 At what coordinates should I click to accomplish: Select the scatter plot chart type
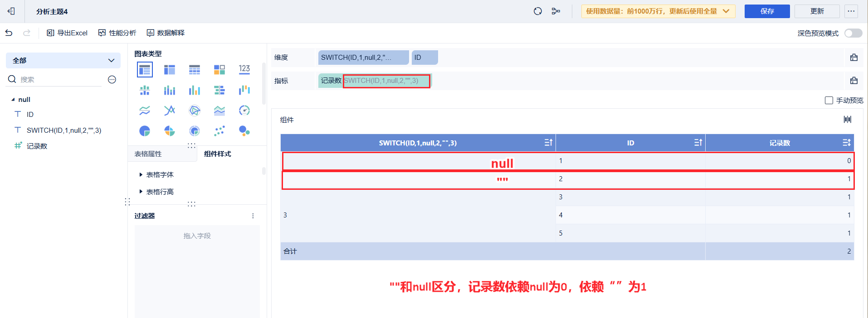coord(219,131)
